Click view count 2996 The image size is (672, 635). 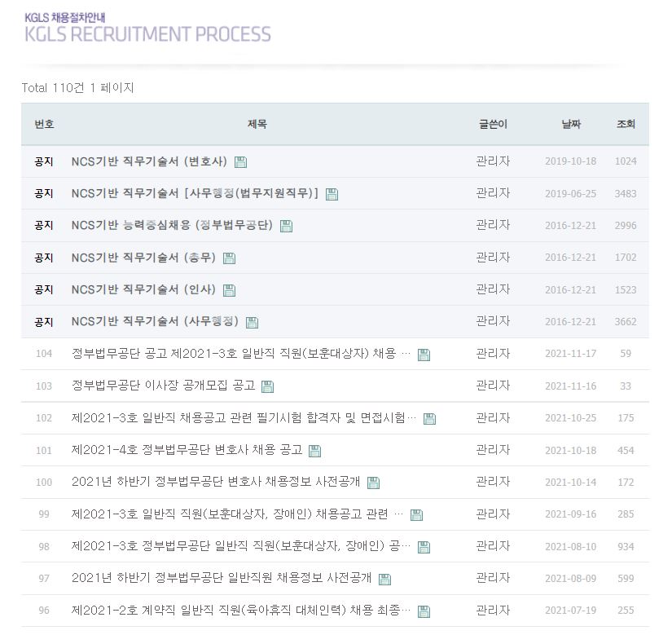coord(626,225)
